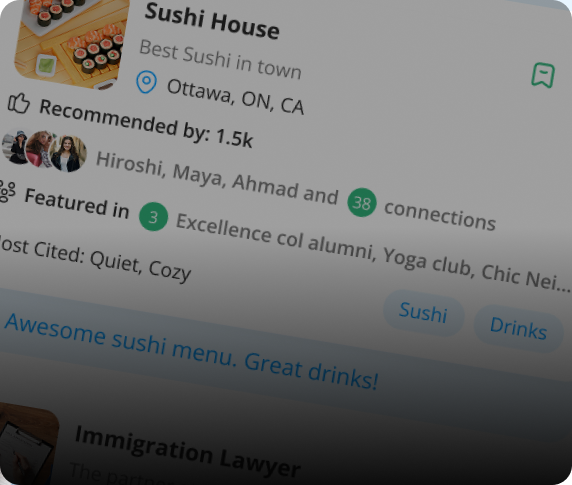Tap the groups icon beside Featured in
Viewport: 572px width, 485px height.
pyautogui.click(x=7, y=191)
